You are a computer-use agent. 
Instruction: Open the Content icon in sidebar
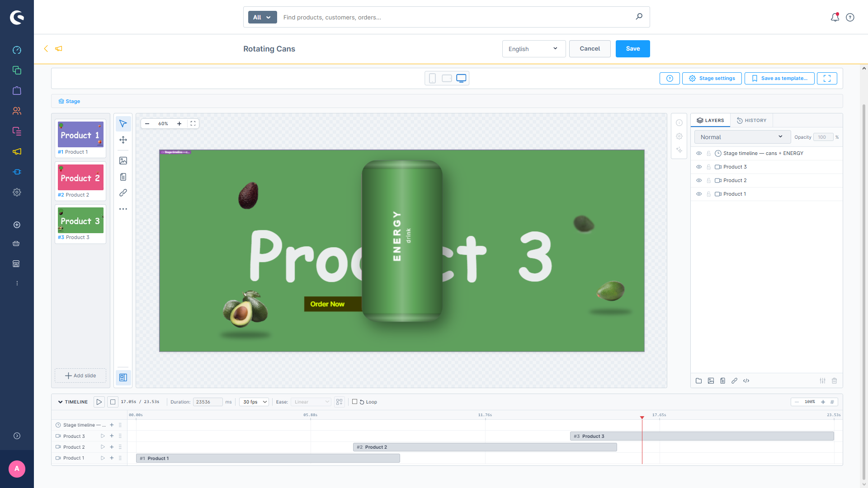click(x=17, y=131)
